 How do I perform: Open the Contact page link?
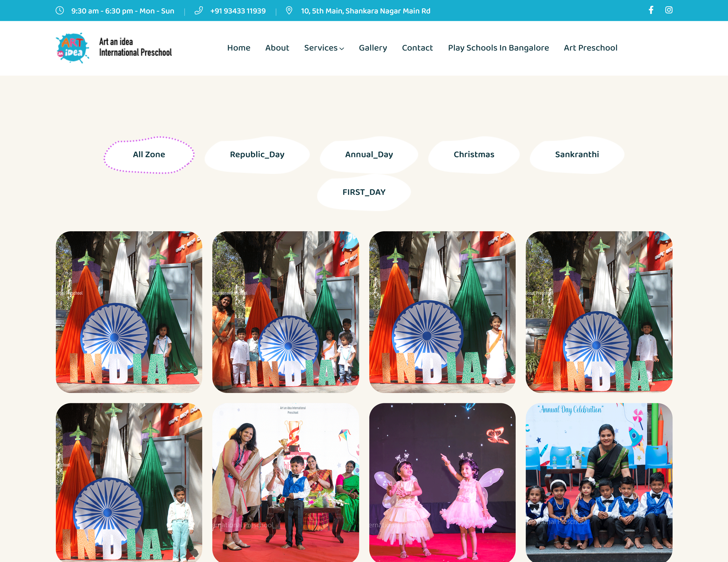point(417,48)
